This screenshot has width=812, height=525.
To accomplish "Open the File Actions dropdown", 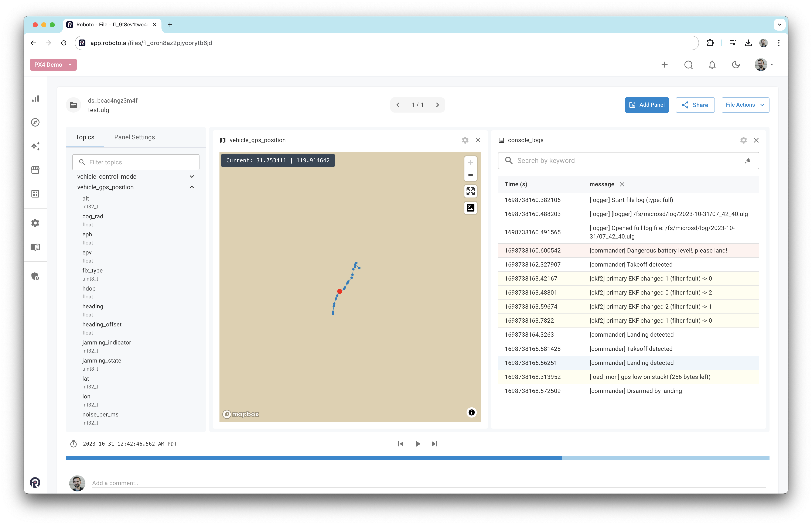I will pyautogui.click(x=745, y=105).
